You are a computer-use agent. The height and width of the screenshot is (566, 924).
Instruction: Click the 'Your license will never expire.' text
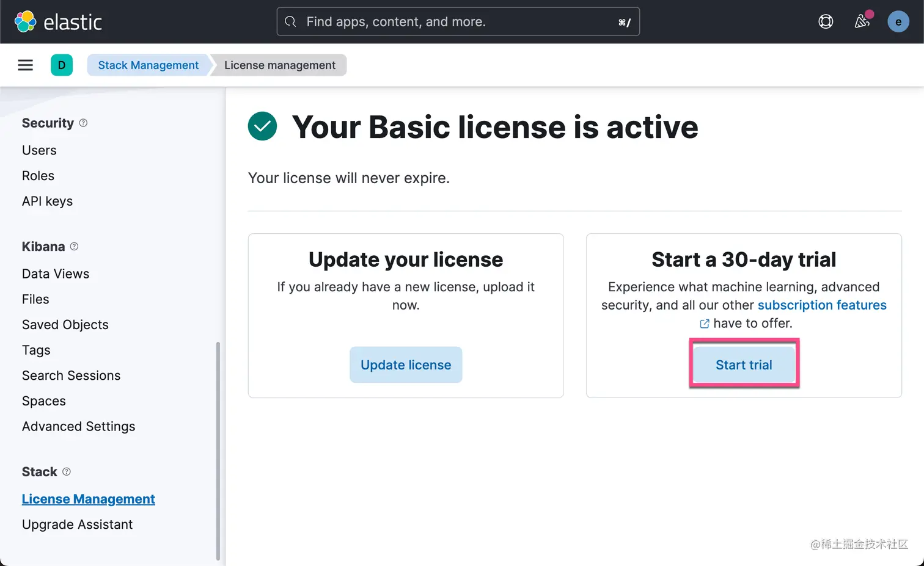(349, 178)
